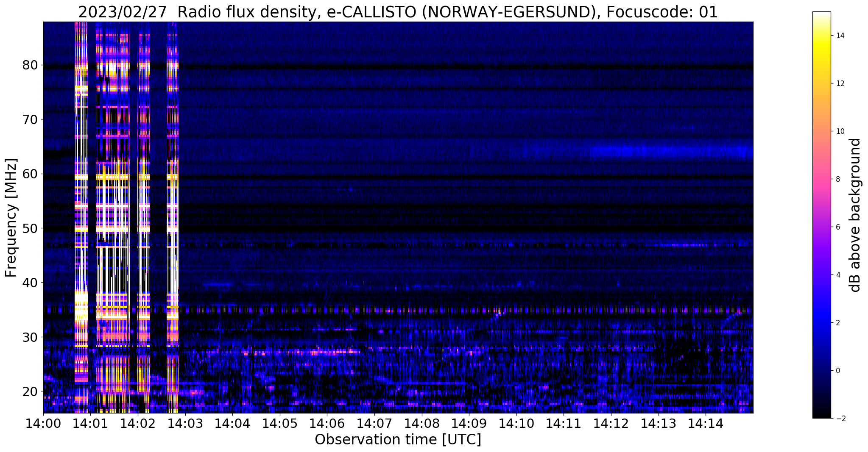Click the colorbar tick value 2
This screenshot has height=452, width=868.
click(x=838, y=323)
